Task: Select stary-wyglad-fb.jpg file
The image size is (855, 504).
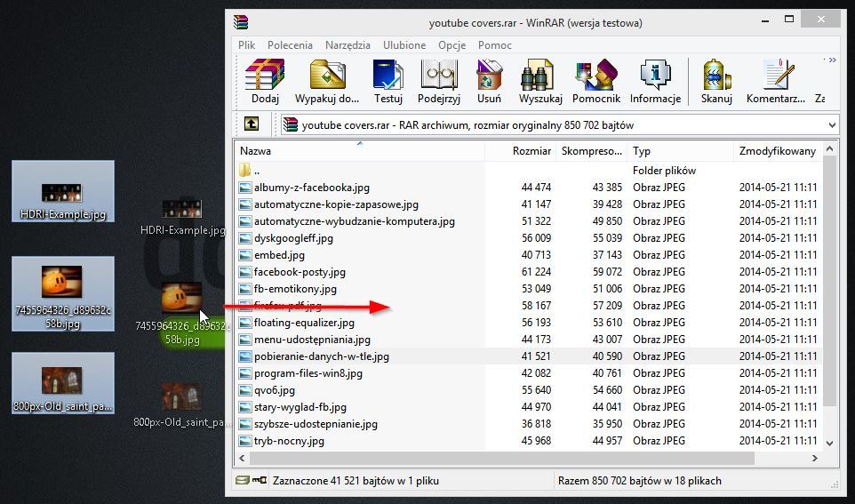Action: click(x=300, y=407)
